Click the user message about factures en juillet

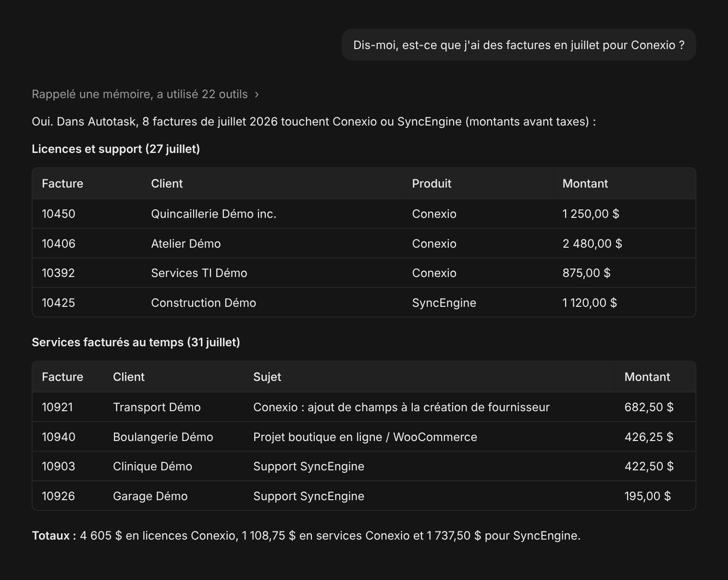coord(518,45)
